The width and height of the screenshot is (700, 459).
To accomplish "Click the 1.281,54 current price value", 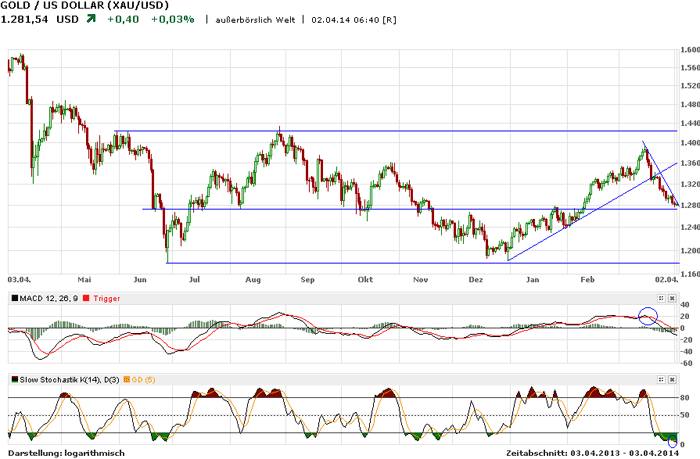I will point(27,20).
